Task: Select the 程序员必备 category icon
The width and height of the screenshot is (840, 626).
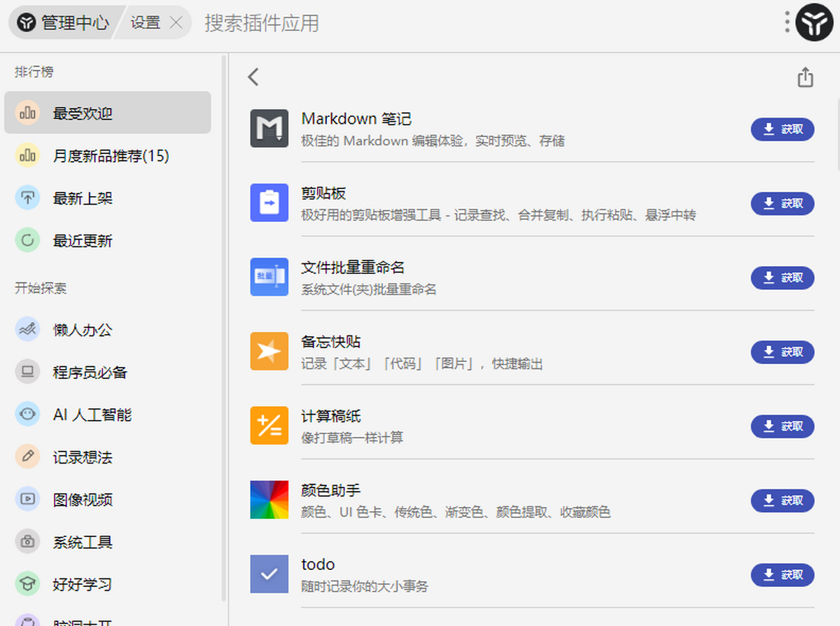Action: click(x=27, y=372)
